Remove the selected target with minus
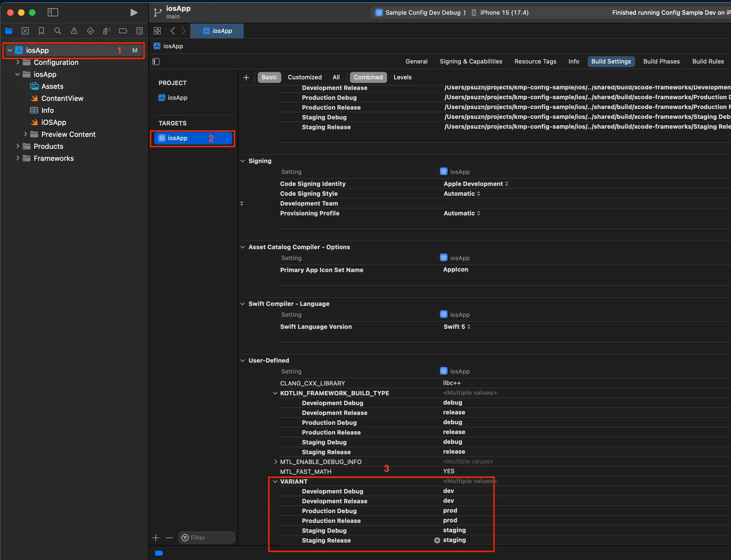Viewport: 731px width, 560px height. [x=169, y=538]
